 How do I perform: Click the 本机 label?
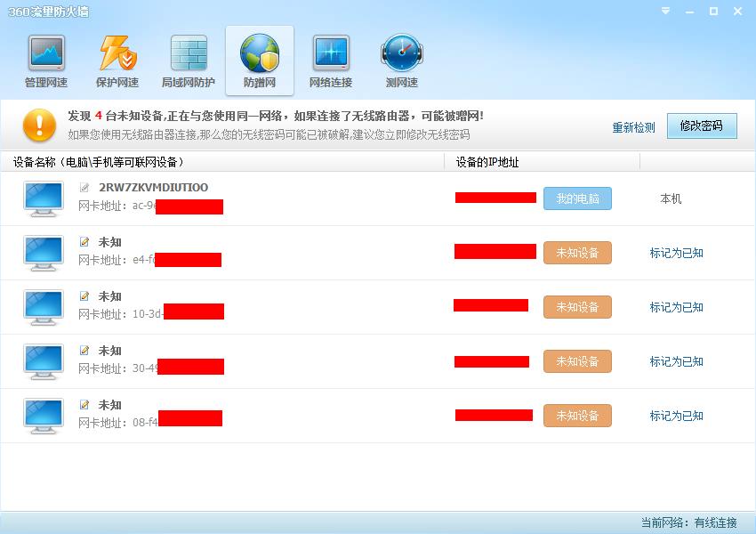[671, 198]
